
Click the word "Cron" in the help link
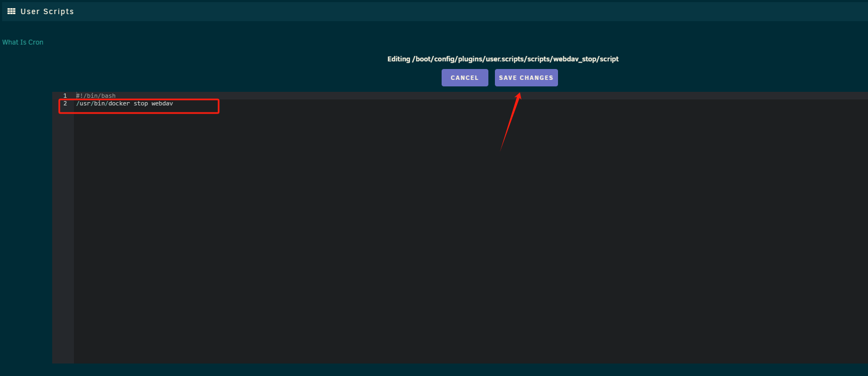pyautogui.click(x=36, y=42)
